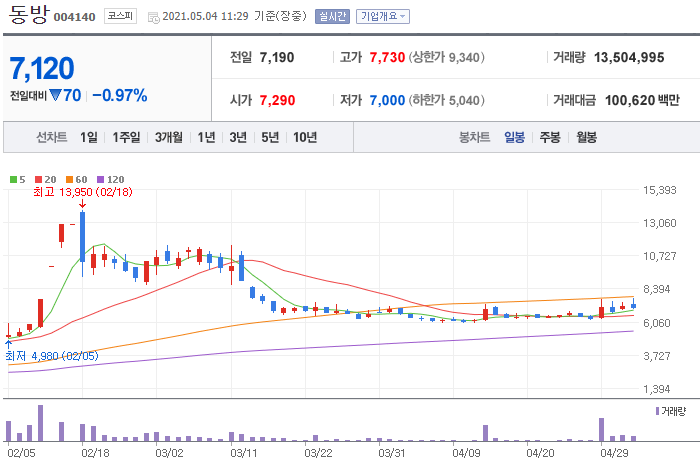Image resolution: width=700 pixels, height=470 pixels.
Task: Click the stock name 동방
Action: pyautogui.click(x=28, y=14)
